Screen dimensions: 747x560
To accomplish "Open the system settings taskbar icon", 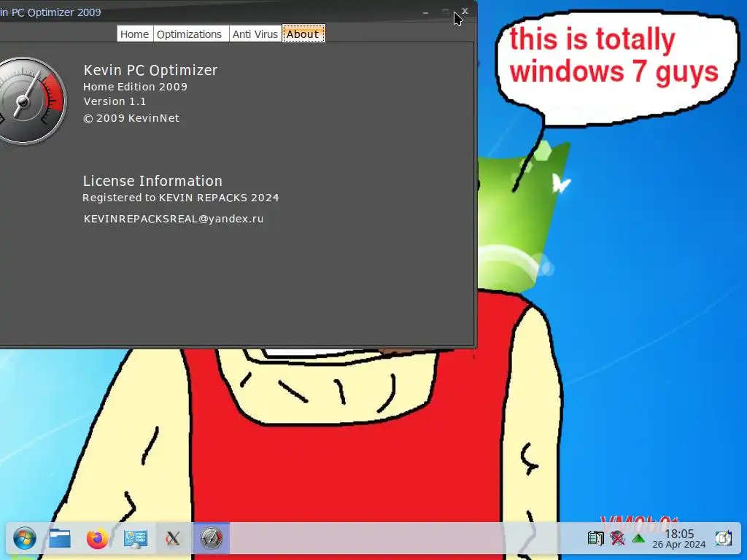I will click(135, 539).
